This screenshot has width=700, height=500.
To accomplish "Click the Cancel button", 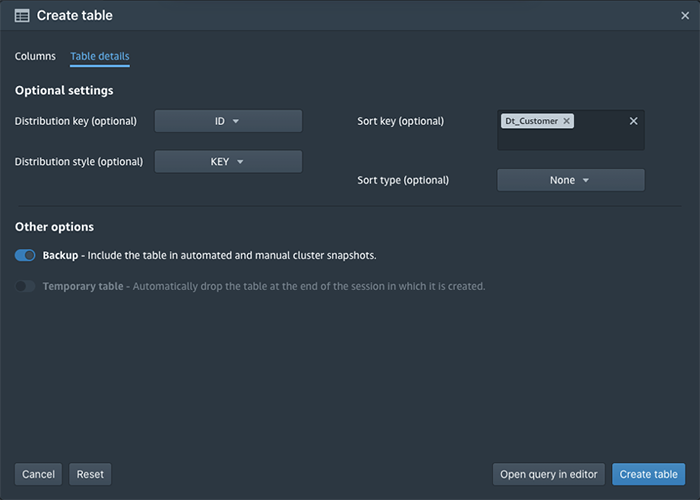I will click(x=38, y=474).
